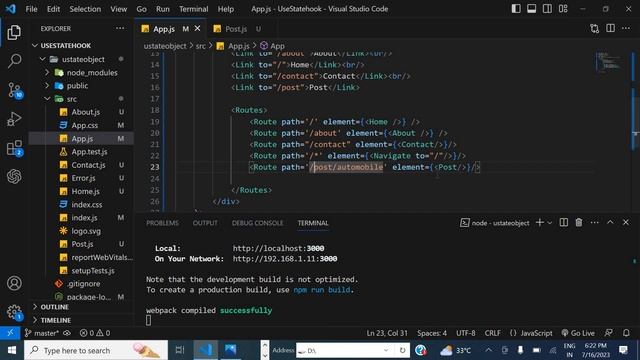The image size is (640, 360).
Task: Toggle the bottom panel layout icon
Action: click(531, 9)
